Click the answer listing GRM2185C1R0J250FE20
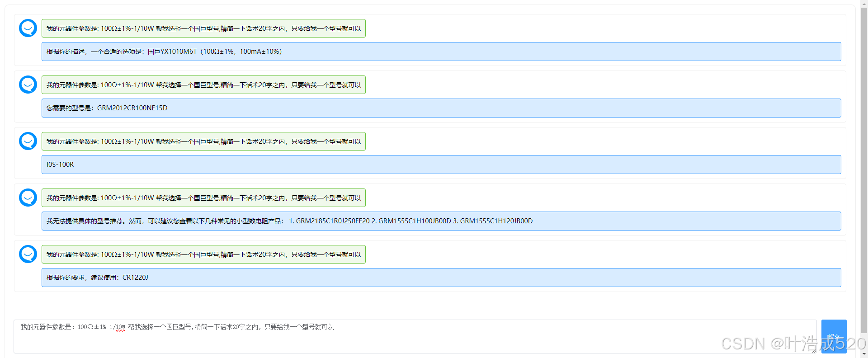The image size is (868, 358). tap(441, 221)
